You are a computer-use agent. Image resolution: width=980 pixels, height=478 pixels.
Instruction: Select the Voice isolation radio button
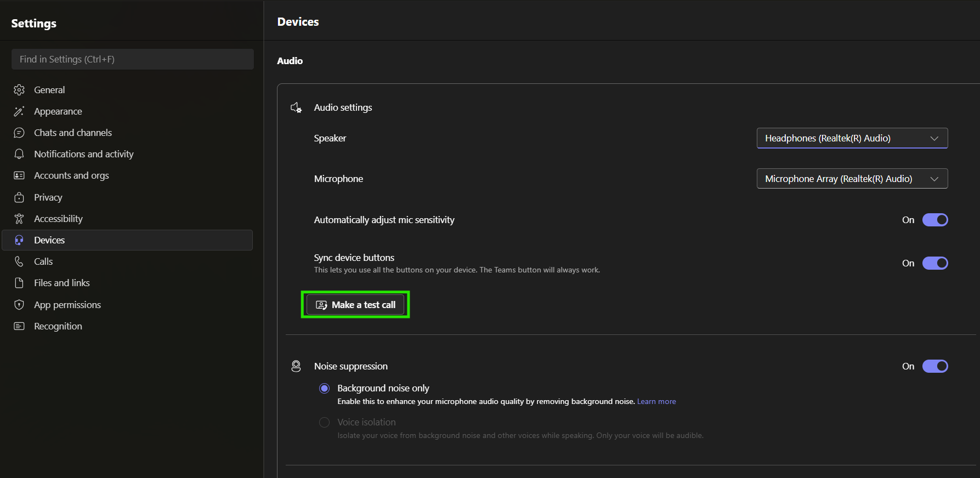click(x=325, y=422)
